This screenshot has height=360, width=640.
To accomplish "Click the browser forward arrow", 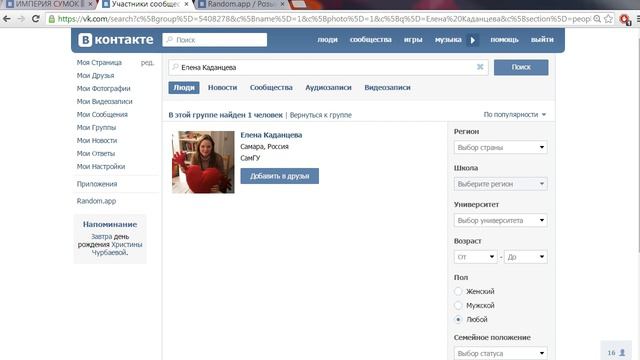I will [21, 19].
